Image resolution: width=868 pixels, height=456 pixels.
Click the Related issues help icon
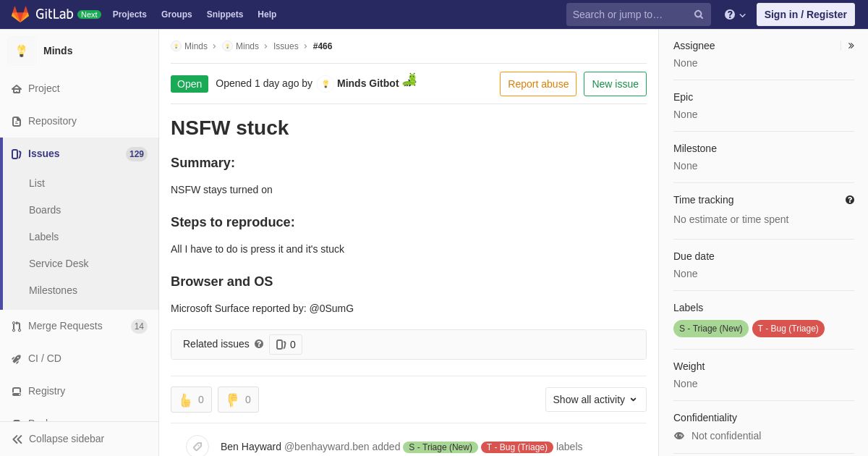point(259,344)
